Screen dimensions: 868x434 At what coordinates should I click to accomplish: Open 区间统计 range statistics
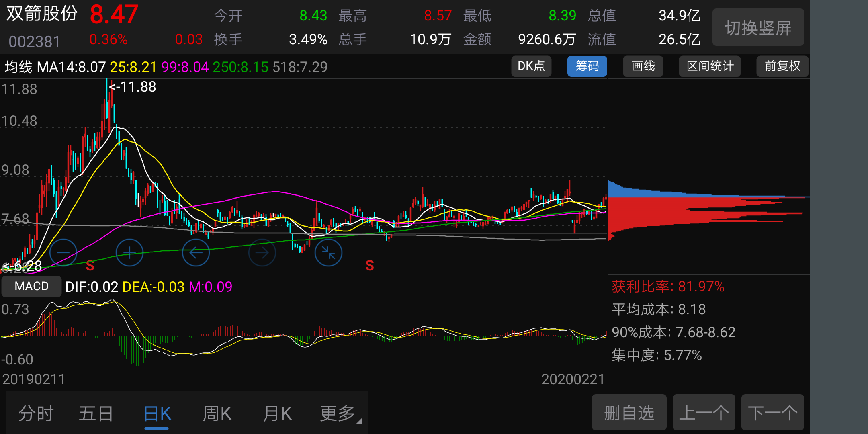[x=710, y=66]
